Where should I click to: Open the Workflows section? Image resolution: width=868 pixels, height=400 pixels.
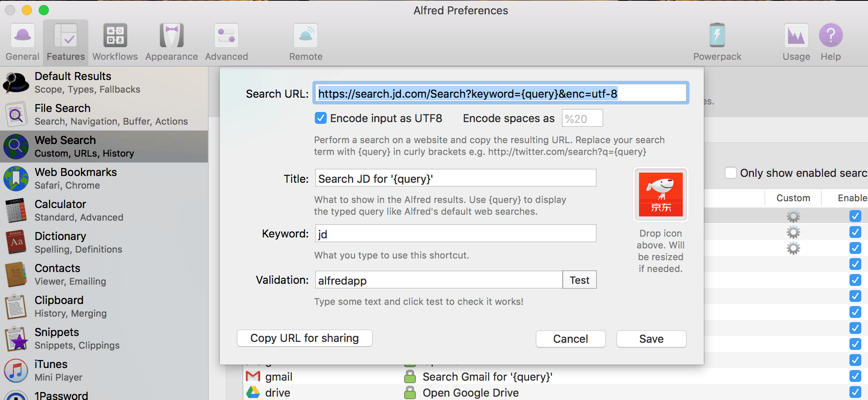tap(115, 42)
